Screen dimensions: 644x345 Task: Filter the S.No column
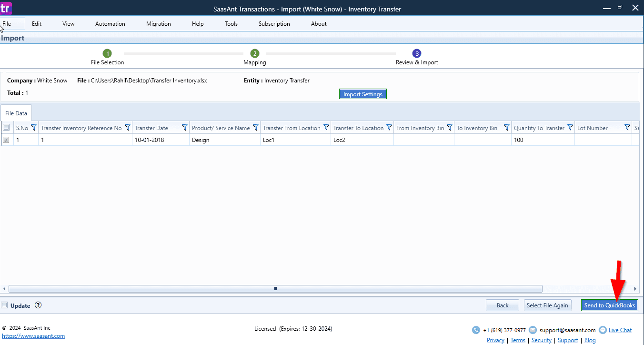[x=33, y=128]
